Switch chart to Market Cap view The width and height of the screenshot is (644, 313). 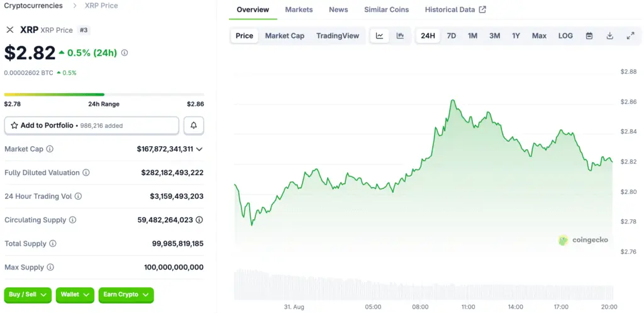pos(284,36)
